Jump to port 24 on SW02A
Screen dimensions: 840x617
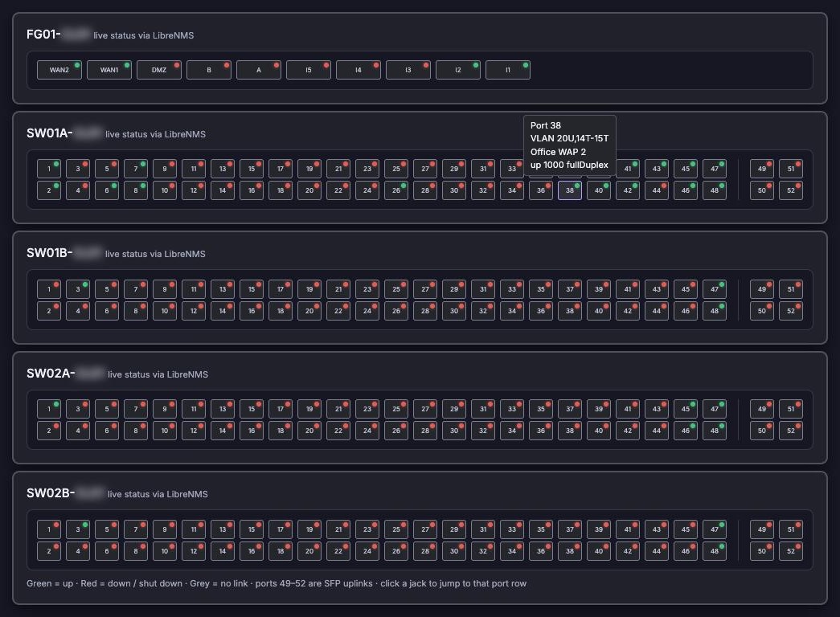[x=367, y=431]
